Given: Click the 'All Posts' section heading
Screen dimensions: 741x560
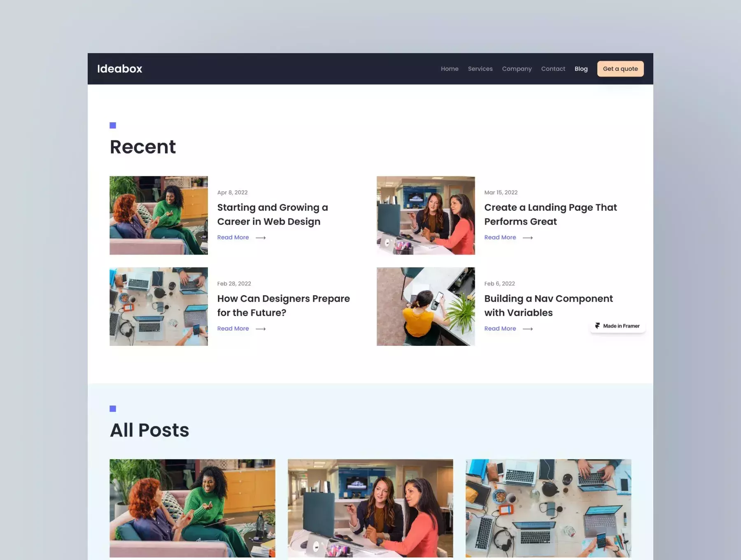Looking at the screenshot, I should [x=149, y=430].
